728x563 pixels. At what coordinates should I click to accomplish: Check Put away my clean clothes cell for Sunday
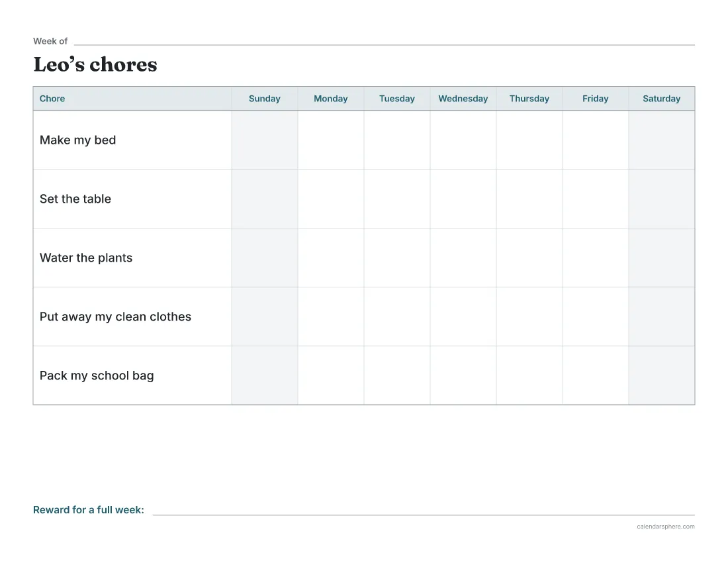(x=265, y=317)
